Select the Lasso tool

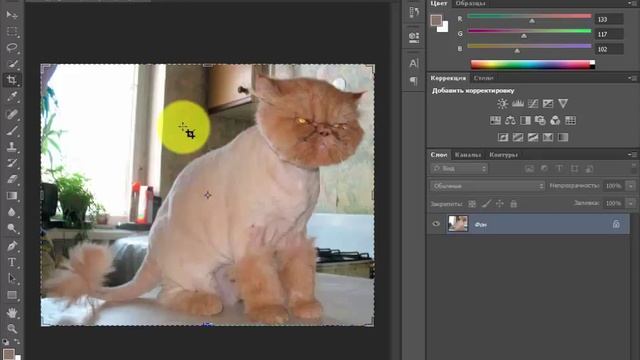12,48
